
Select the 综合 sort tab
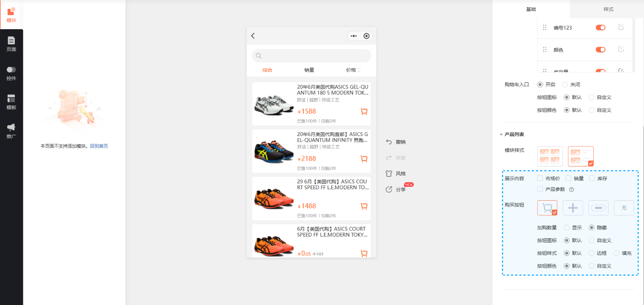click(267, 70)
